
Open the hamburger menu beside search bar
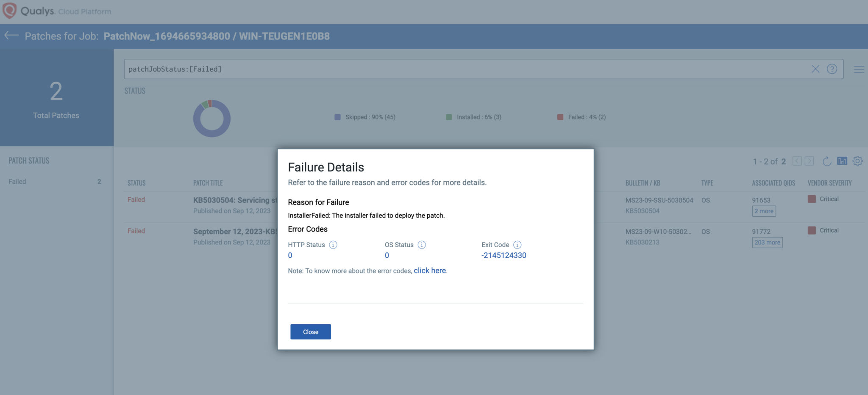tap(859, 69)
